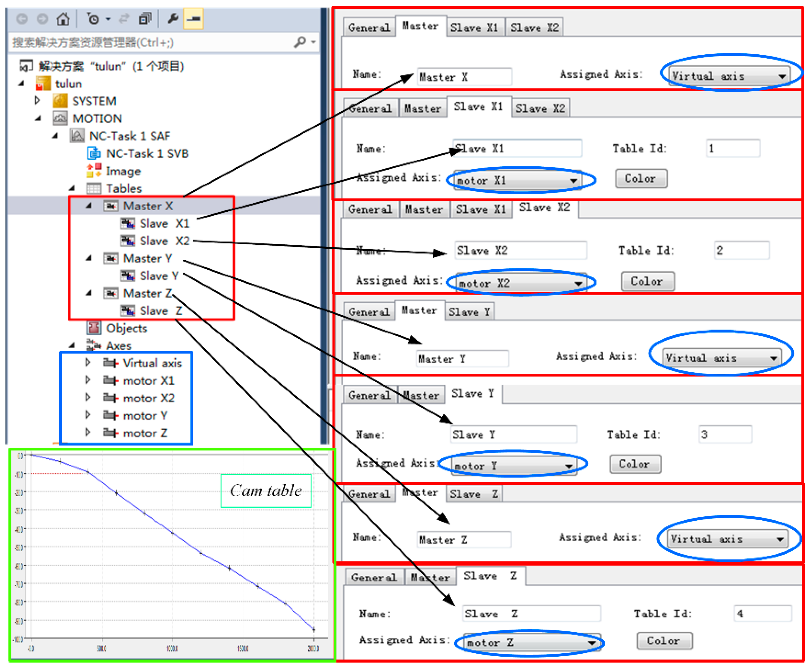The width and height of the screenshot is (812, 672).
Task: Click the Collapse All toolbar icon
Action: click(145, 19)
